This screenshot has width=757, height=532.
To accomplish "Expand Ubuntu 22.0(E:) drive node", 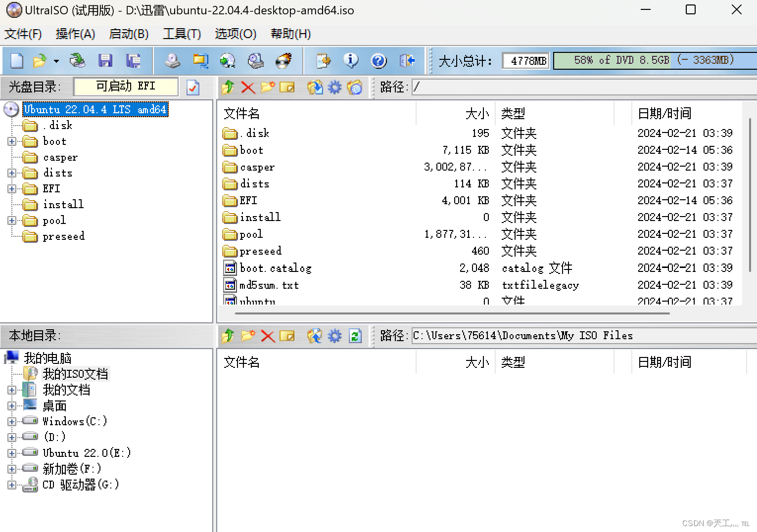I will click(12, 453).
